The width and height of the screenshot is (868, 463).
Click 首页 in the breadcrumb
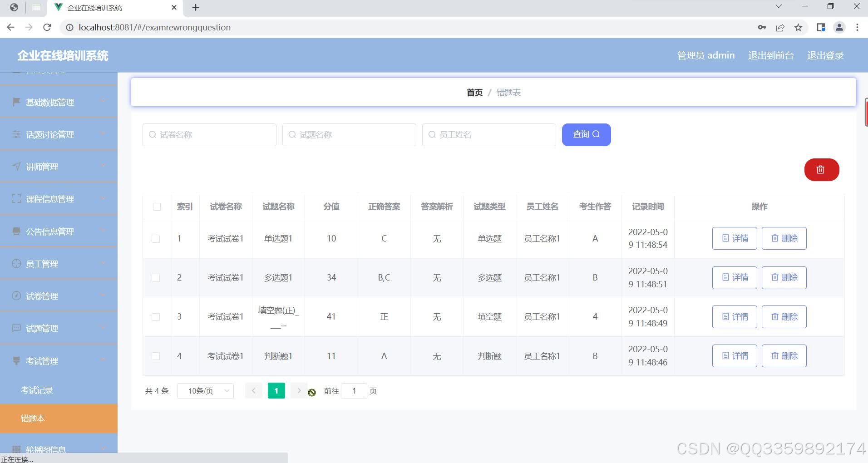[x=474, y=93]
